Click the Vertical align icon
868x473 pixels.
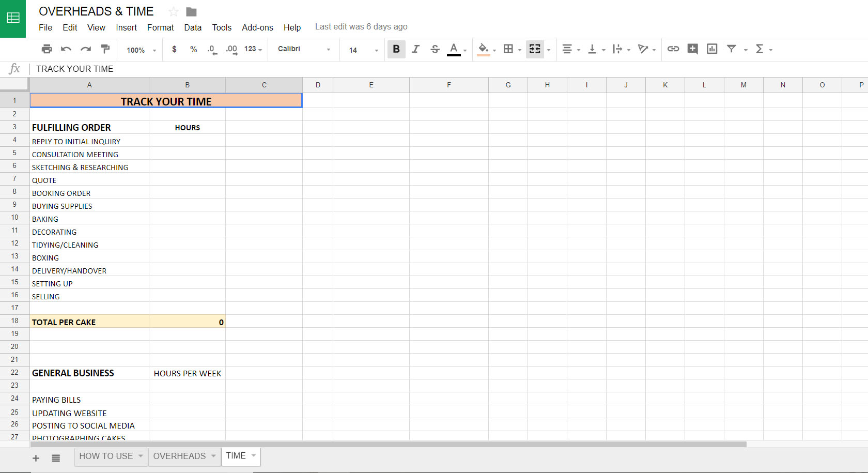click(x=592, y=49)
